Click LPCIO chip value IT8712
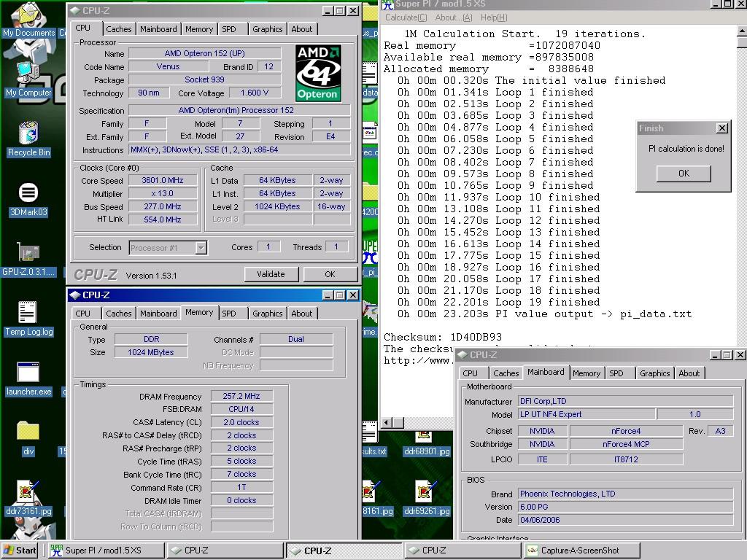 point(626,459)
